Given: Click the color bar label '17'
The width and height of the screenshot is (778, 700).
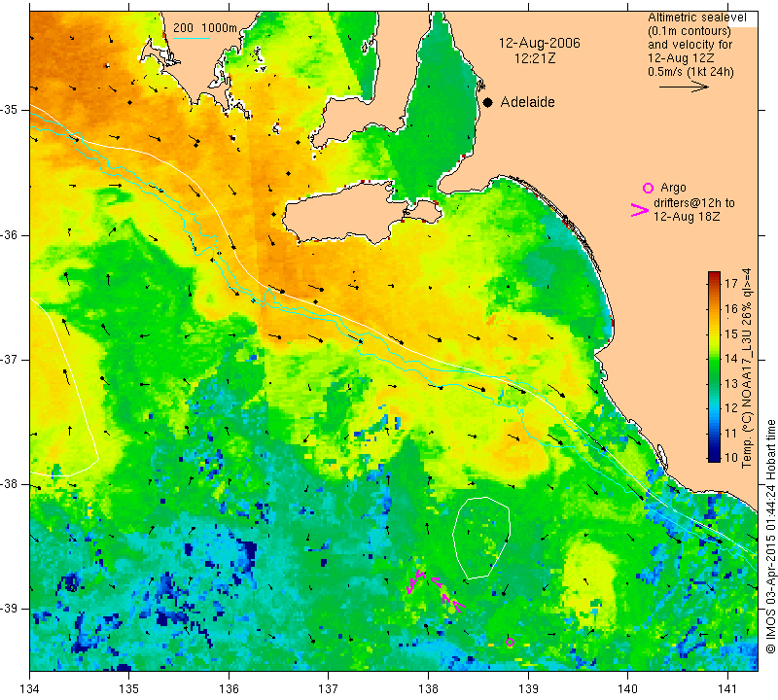Looking at the screenshot, I should tap(731, 284).
